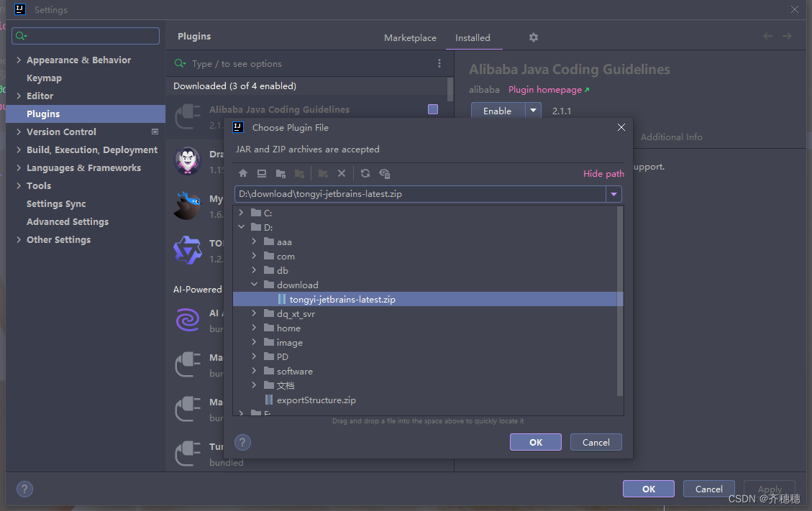This screenshot has width=812, height=511.
Task: Click the module directory icon
Action: (x=299, y=173)
